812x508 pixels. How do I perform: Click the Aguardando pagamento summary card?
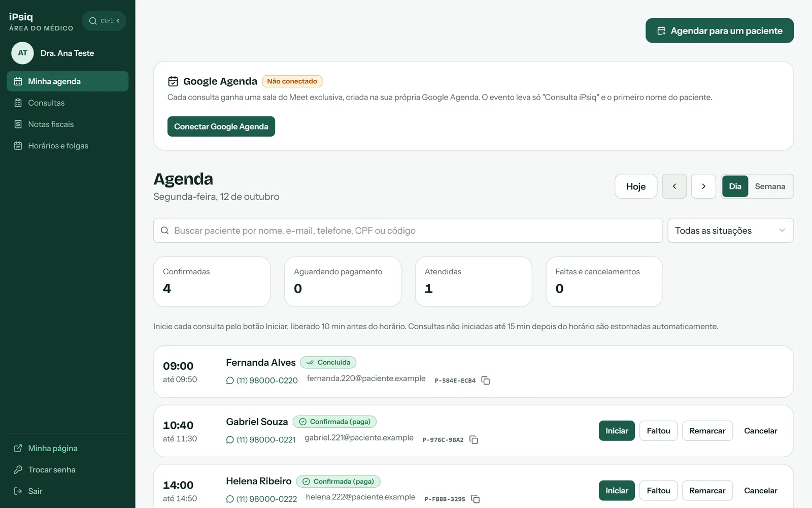343,281
